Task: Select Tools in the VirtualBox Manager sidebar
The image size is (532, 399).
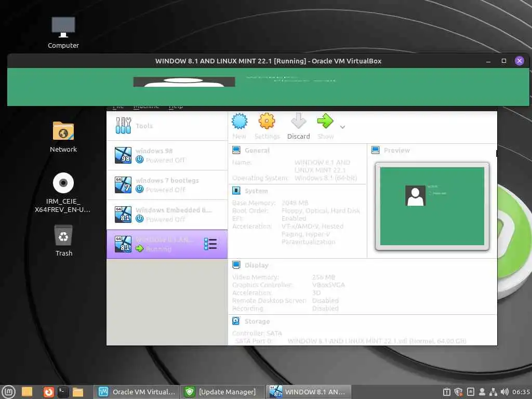Action: 167,126
